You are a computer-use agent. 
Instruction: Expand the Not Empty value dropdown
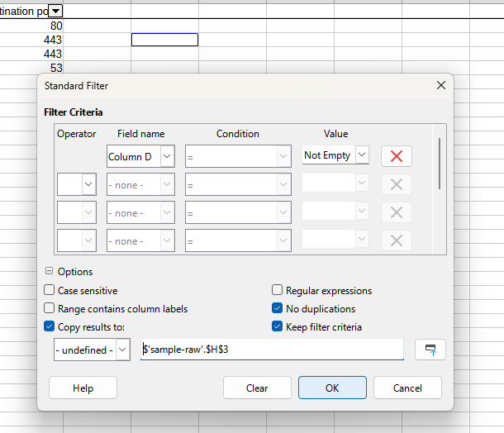click(x=362, y=155)
